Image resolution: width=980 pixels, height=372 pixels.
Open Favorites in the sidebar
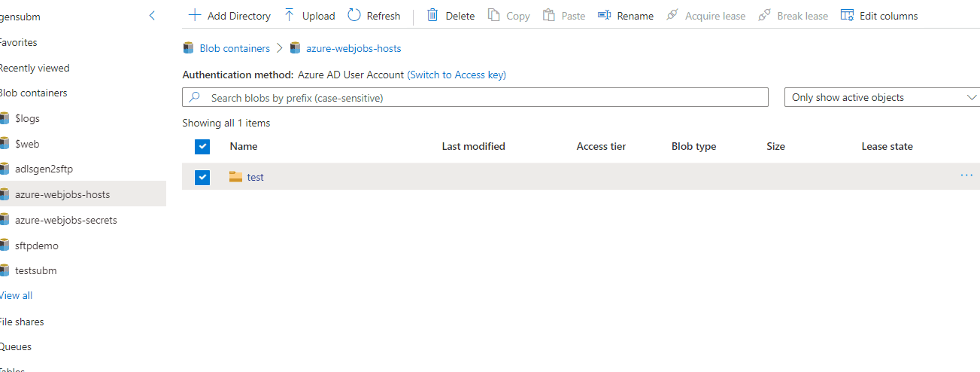18,42
